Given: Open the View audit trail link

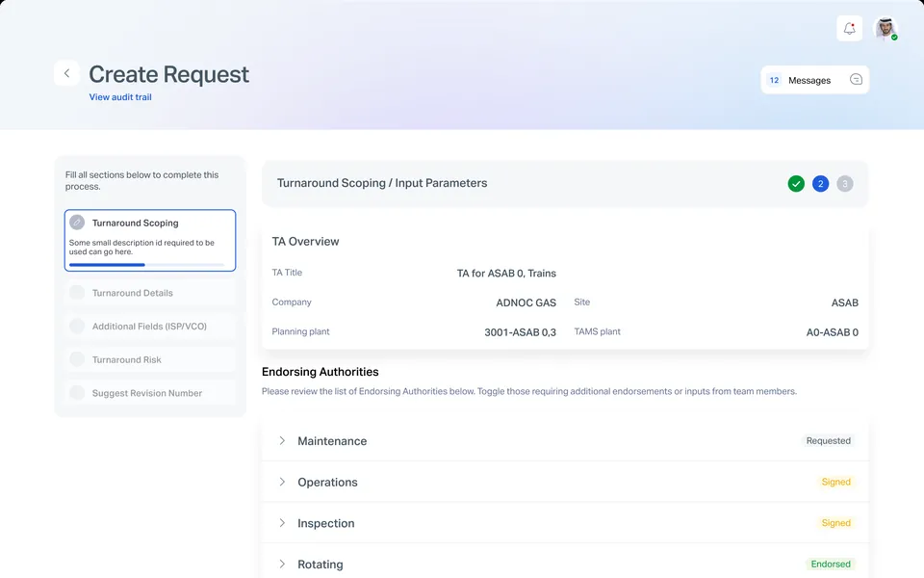Looking at the screenshot, I should tap(120, 97).
